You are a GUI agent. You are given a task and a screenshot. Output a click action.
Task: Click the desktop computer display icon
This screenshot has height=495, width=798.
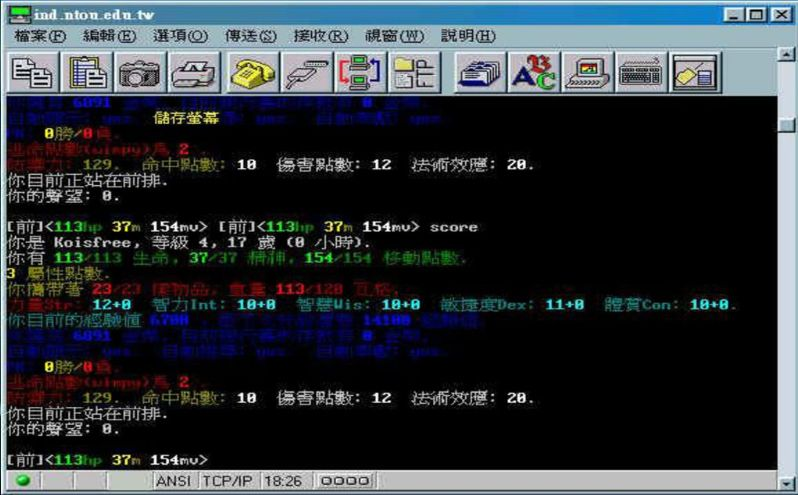tap(588, 73)
